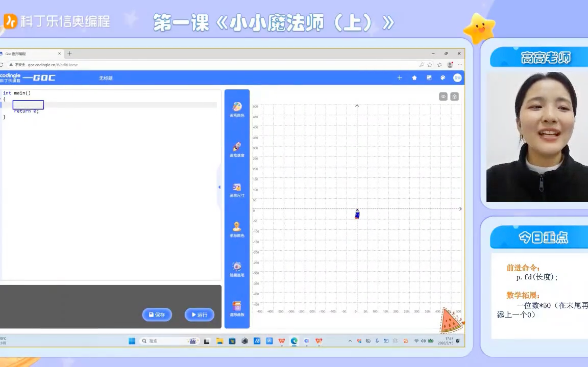The height and width of the screenshot is (367, 588).
Task: Open the 画笔尺寸 pen size tool
Action: click(237, 190)
